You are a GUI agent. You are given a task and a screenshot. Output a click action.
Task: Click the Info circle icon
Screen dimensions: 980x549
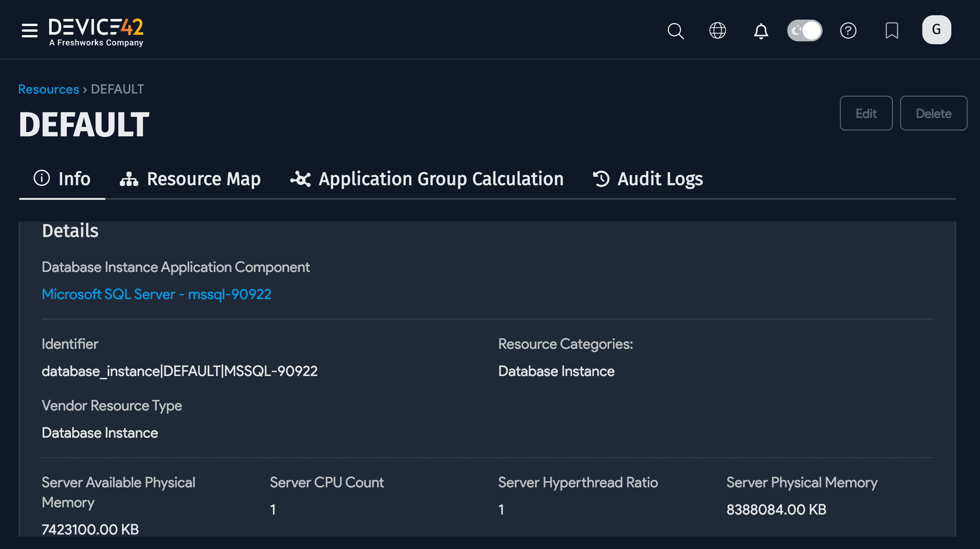pos(41,178)
